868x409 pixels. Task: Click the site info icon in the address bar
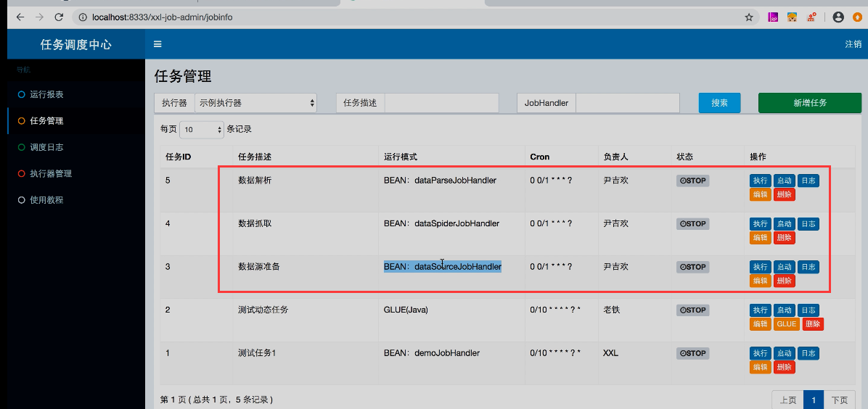click(83, 17)
